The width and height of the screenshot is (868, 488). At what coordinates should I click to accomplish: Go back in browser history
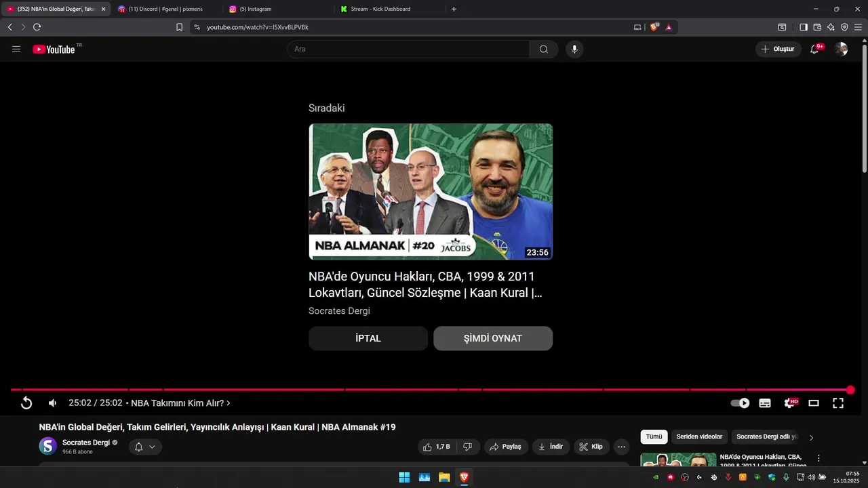click(x=9, y=27)
